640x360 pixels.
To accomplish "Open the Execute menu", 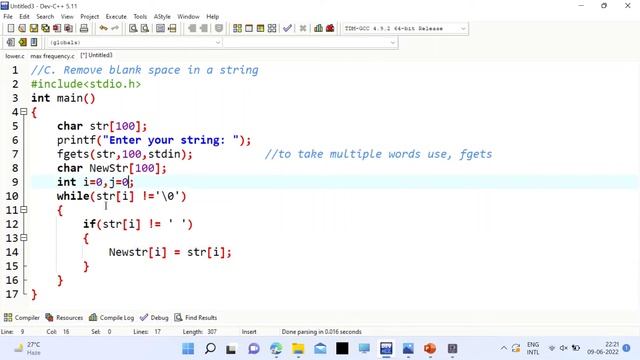I will point(116,17).
